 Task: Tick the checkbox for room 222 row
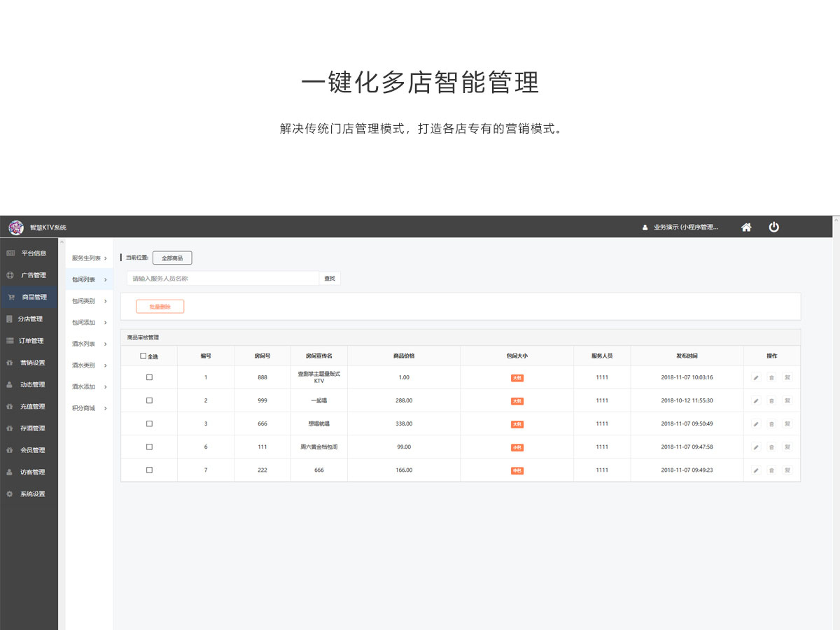coord(149,470)
